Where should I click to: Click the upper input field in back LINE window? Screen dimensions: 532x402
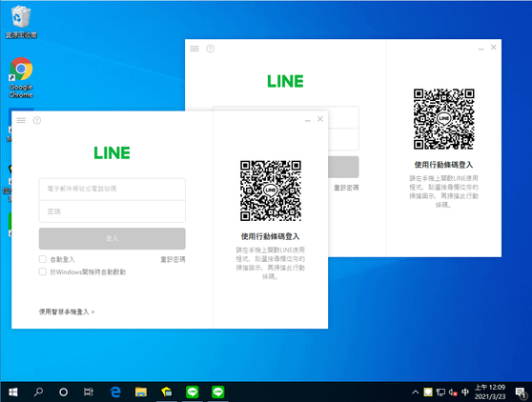343,117
